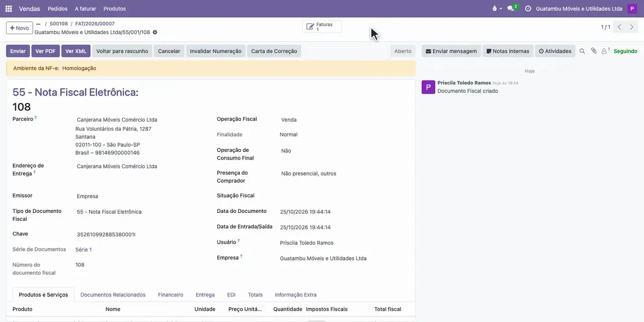Click Voltar para rascunho
This screenshot has width=644, height=322.
(x=122, y=51)
